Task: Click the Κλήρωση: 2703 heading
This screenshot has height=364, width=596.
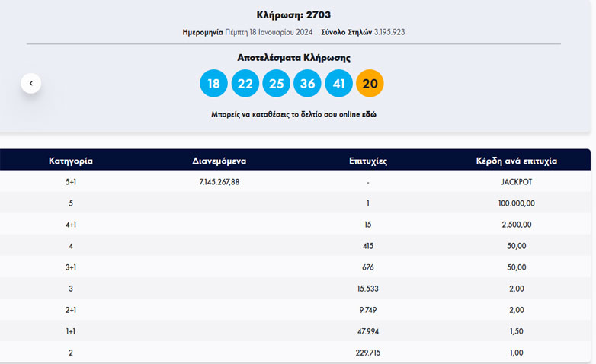Action: pyautogui.click(x=293, y=14)
